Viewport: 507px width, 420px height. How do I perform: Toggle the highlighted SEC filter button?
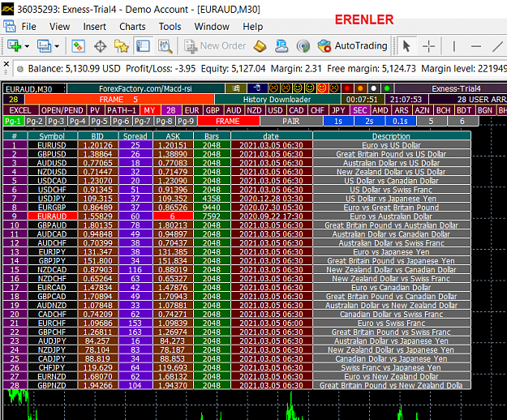click(360, 110)
